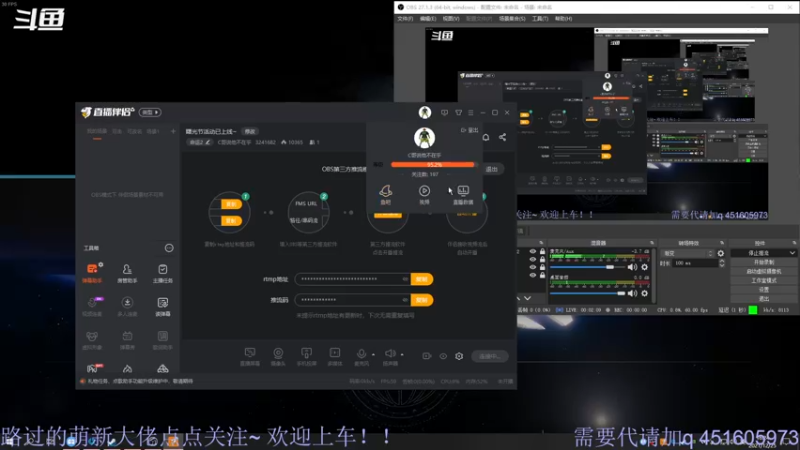Image resolution: width=800 pixels, height=450 pixels.
Task: Open the 帮助(H) menu in OBS
Action: click(563, 19)
